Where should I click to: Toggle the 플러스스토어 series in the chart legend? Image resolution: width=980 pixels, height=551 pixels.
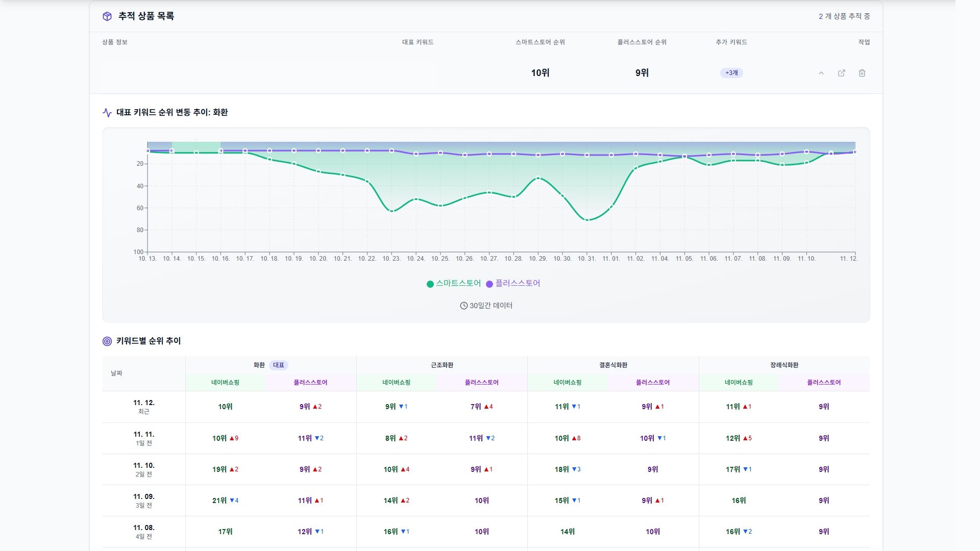point(520,283)
